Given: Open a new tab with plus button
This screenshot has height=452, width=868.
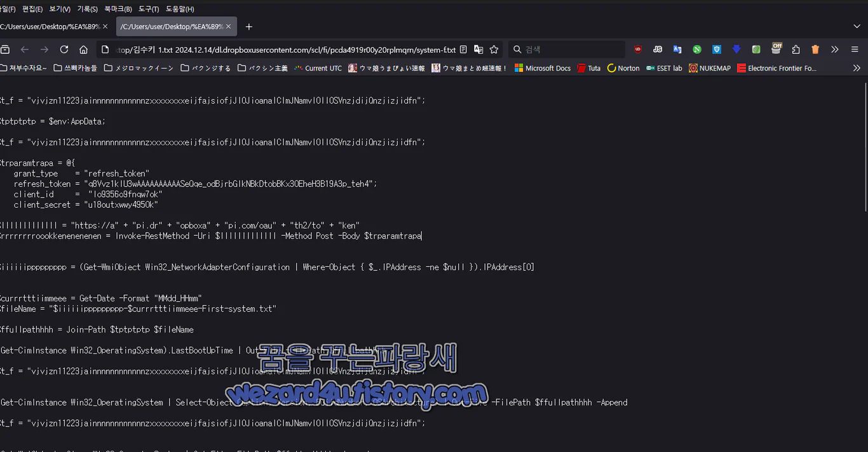Looking at the screenshot, I should (x=249, y=27).
